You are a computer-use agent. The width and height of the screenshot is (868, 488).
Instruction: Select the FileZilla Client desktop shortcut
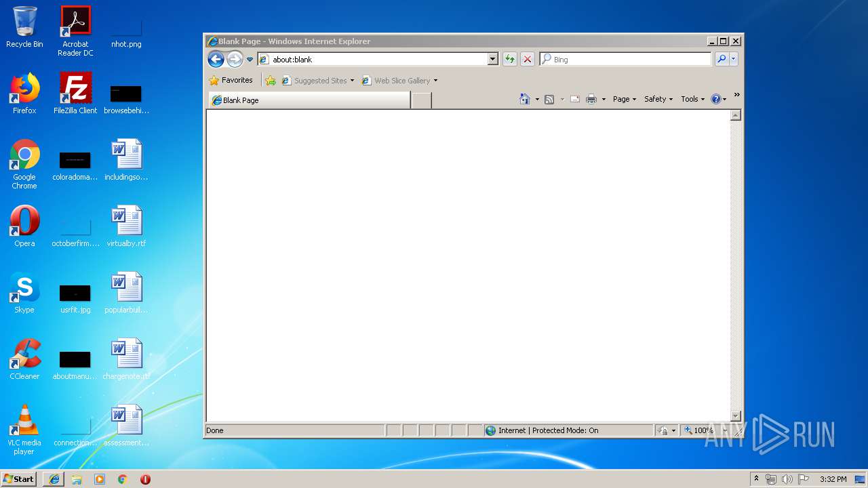tap(75, 94)
